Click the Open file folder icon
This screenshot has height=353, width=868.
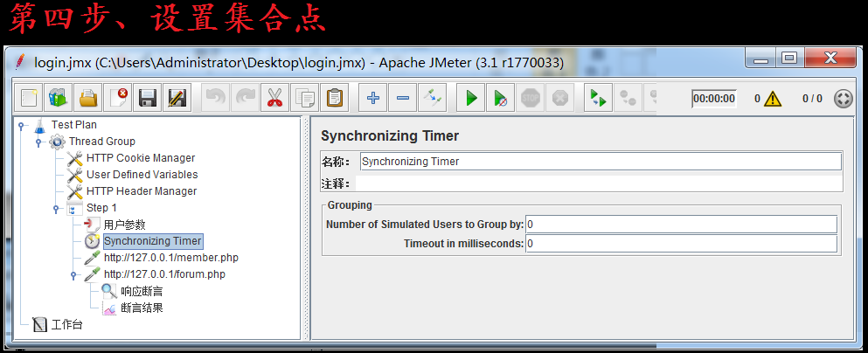pyautogui.click(x=88, y=99)
